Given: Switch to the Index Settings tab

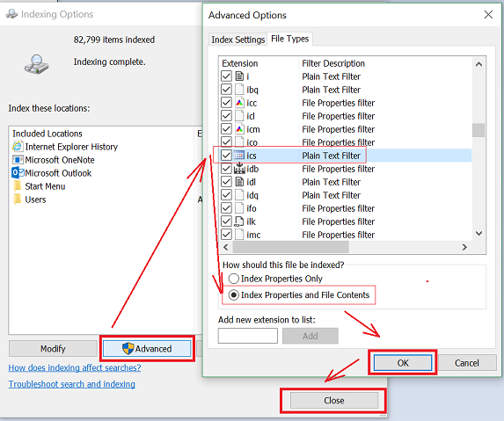Looking at the screenshot, I should click(237, 40).
